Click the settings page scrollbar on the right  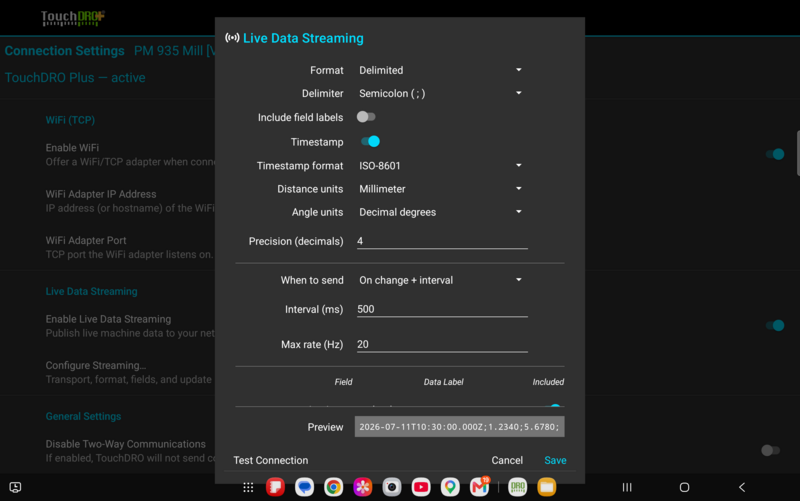point(798,153)
